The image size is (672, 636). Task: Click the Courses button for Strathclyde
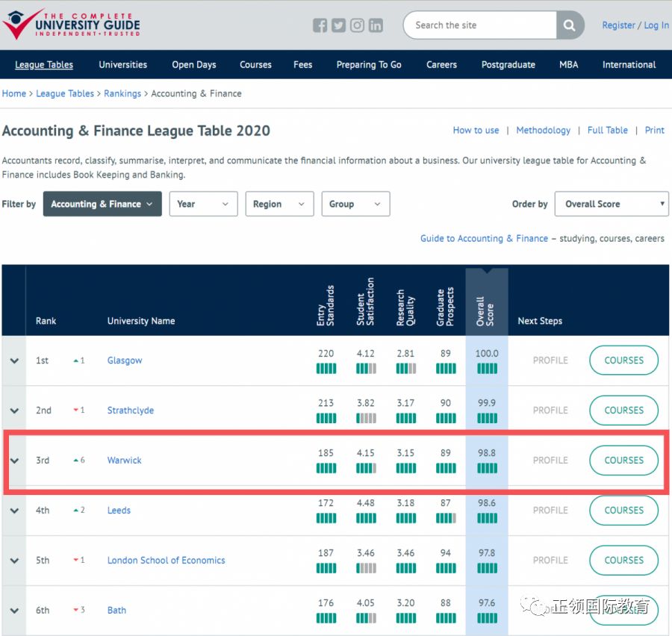[624, 410]
